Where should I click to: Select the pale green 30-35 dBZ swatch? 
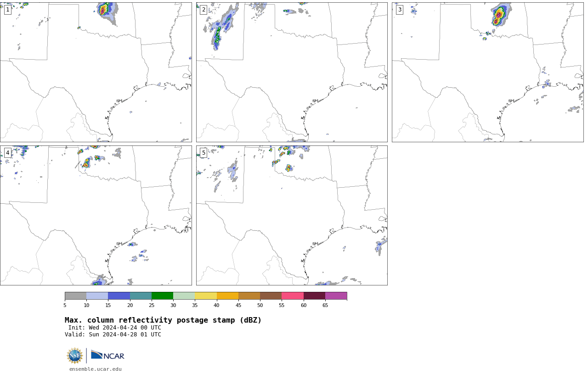[x=184, y=296]
